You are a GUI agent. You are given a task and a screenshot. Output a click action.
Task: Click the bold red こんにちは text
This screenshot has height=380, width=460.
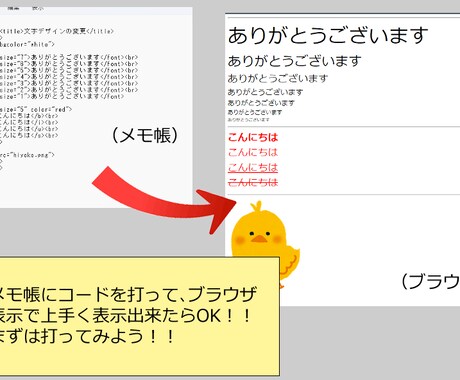click(x=253, y=137)
